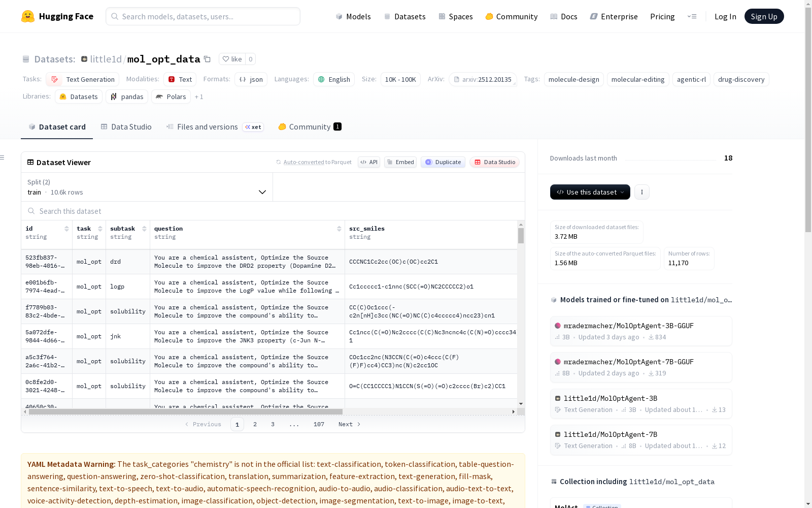Click the Text Generation task tag
Viewport: 812px width, 508px height.
click(83, 79)
